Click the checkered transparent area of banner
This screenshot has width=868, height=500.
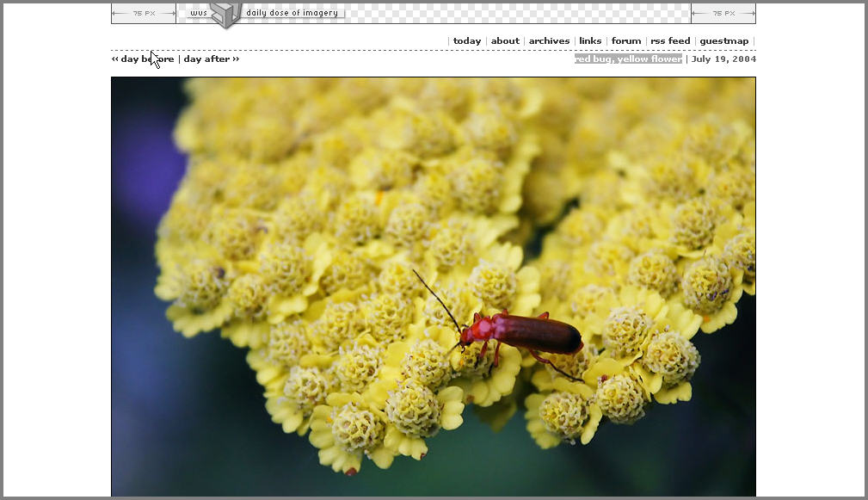(x=516, y=13)
